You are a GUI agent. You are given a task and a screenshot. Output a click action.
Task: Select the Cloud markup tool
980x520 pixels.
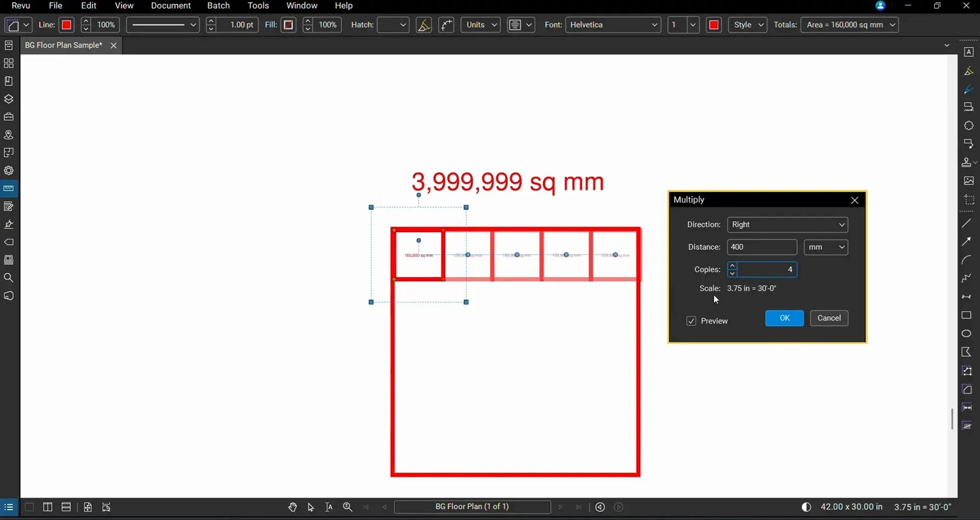point(968,126)
